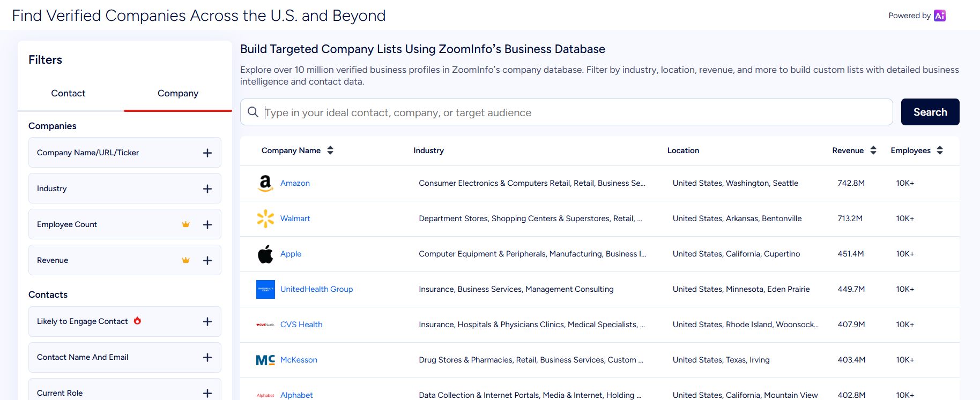Click the crown icon on Revenue filter
The image size is (980, 400).
185,260
